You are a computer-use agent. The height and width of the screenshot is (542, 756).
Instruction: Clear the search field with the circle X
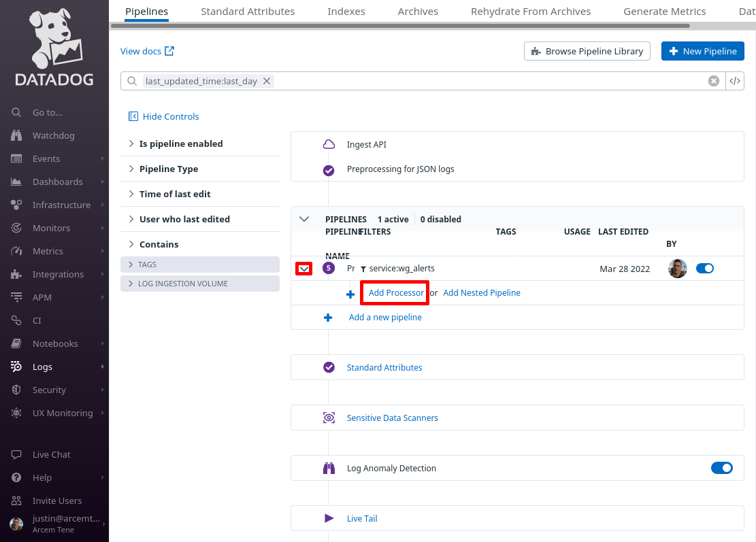tap(714, 81)
